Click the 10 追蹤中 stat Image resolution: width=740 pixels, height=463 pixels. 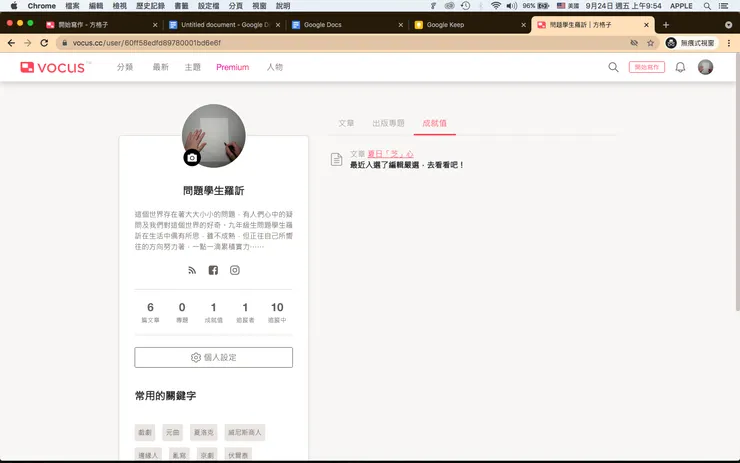click(x=277, y=312)
